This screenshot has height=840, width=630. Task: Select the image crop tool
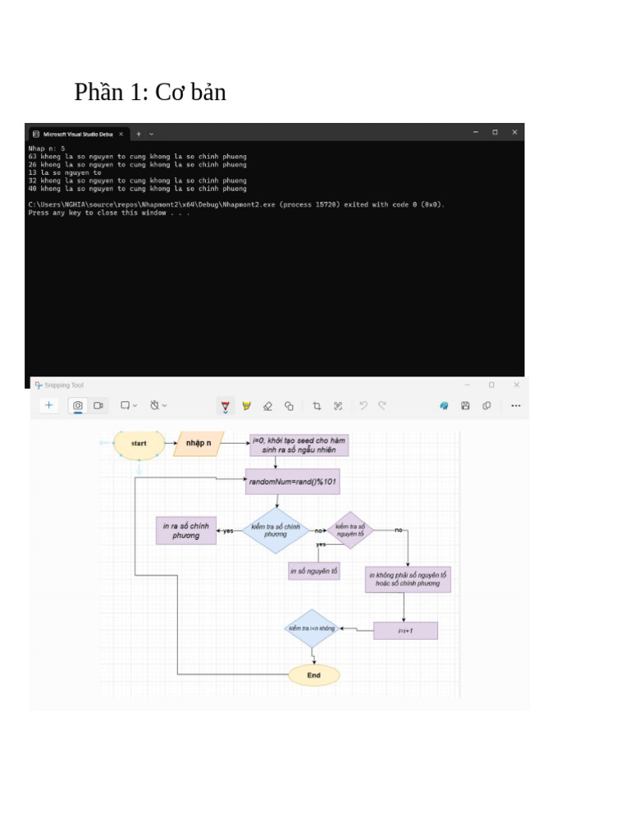pyautogui.click(x=317, y=406)
